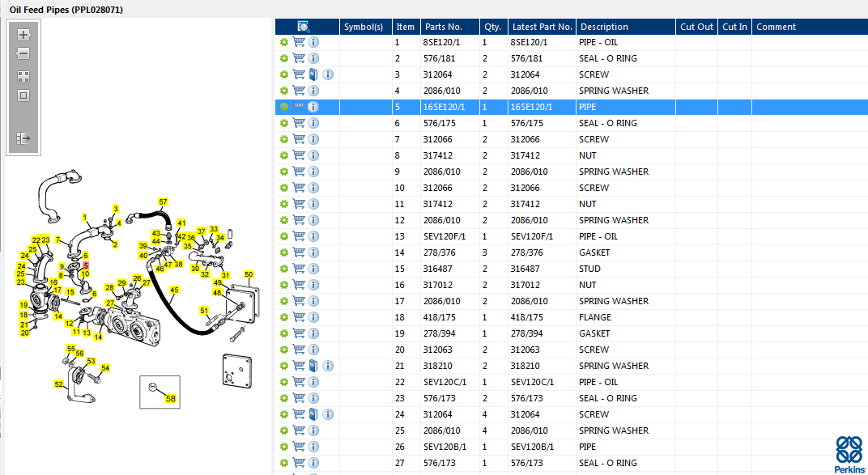This screenshot has width=868, height=475.
Task: Select callout 52 pipe on the diagram
Action: [58, 384]
